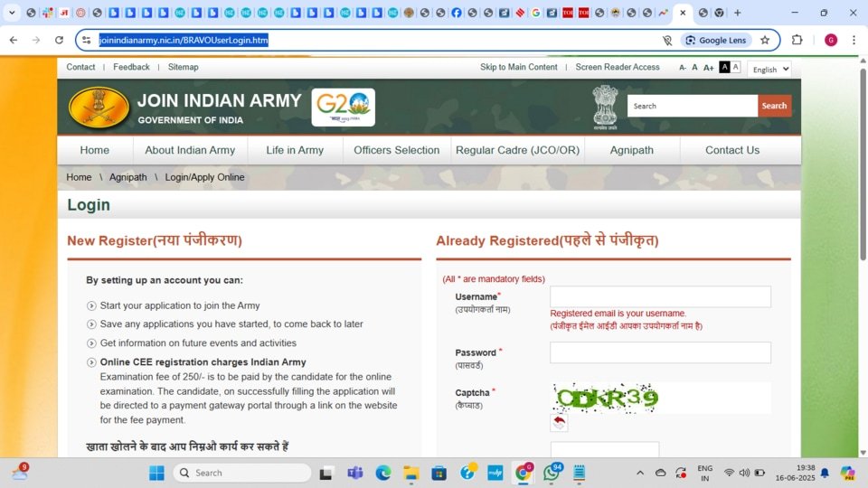Open the Agnipath navigation menu

coord(631,150)
